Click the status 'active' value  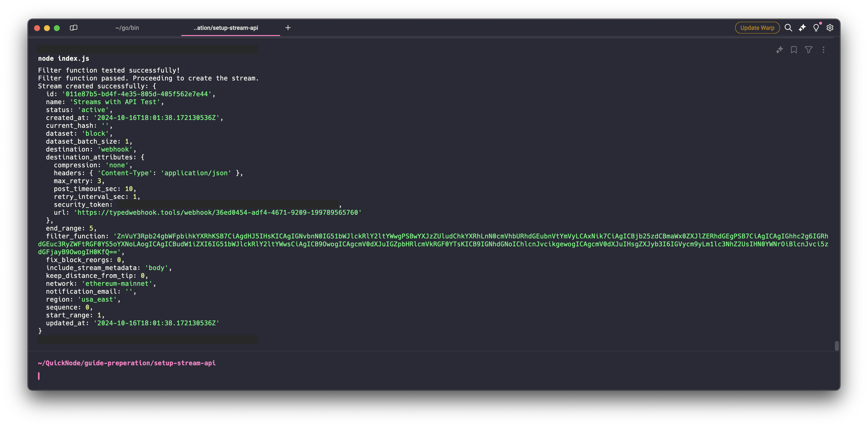93,110
